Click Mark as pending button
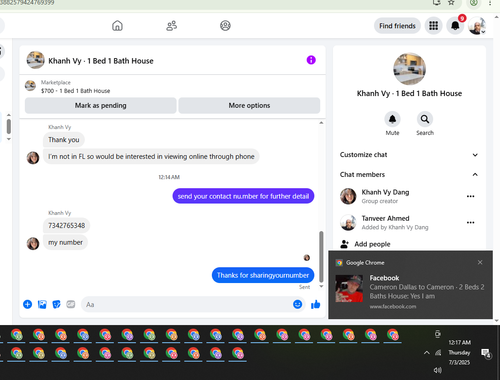 [100, 106]
